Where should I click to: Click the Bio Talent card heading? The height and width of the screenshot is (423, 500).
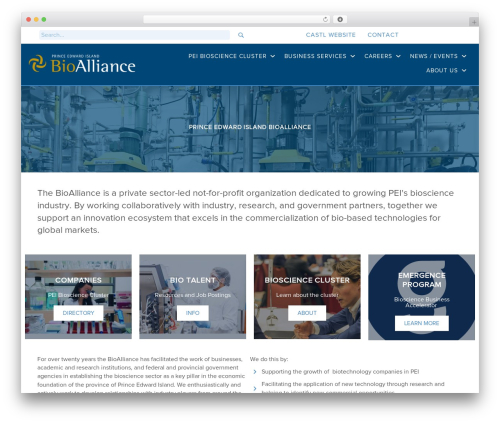coord(193,280)
